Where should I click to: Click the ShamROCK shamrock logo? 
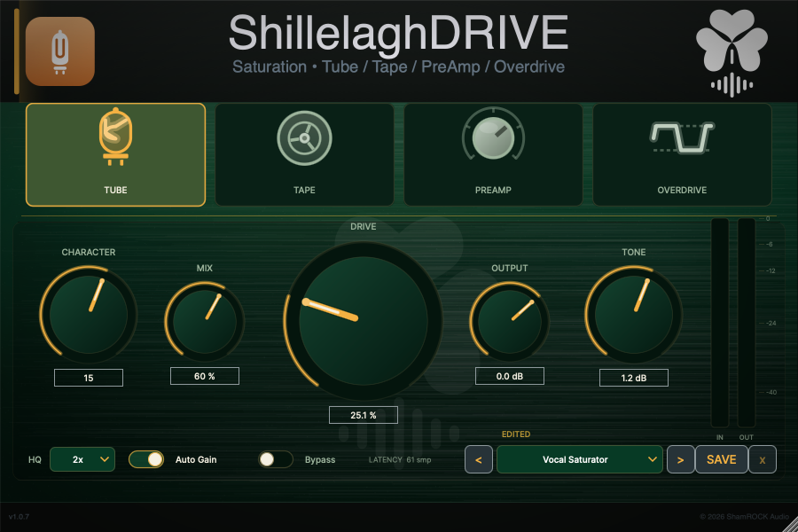(x=731, y=52)
